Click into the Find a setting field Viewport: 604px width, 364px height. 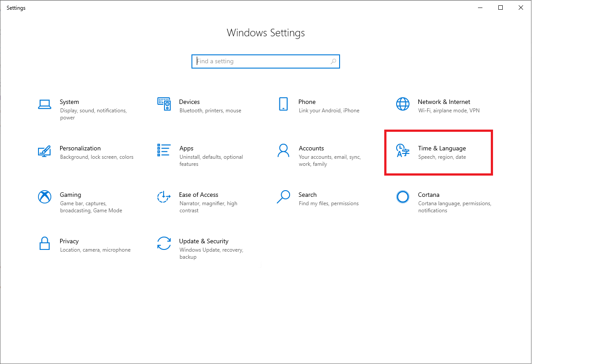pyautogui.click(x=266, y=61)
